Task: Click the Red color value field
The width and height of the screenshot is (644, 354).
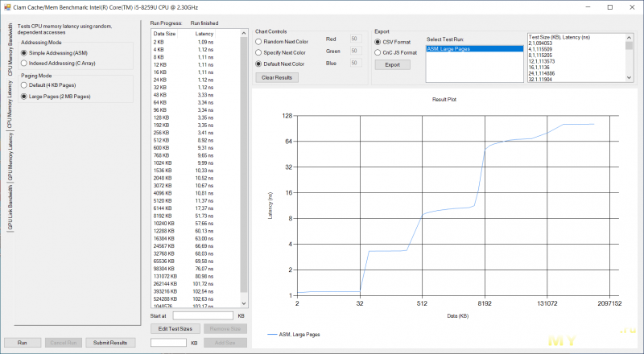Action: (x=356, y=39)
